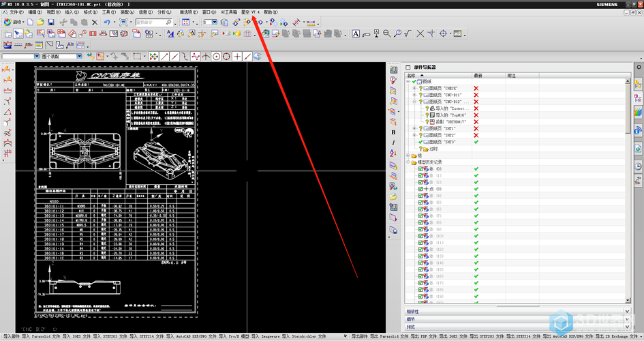Image resolution: width=644 pixels, height=341 pixels.
Task: Expand the 图纸页 "SHT1" sheet node
Action: click(x=414, y=129)
